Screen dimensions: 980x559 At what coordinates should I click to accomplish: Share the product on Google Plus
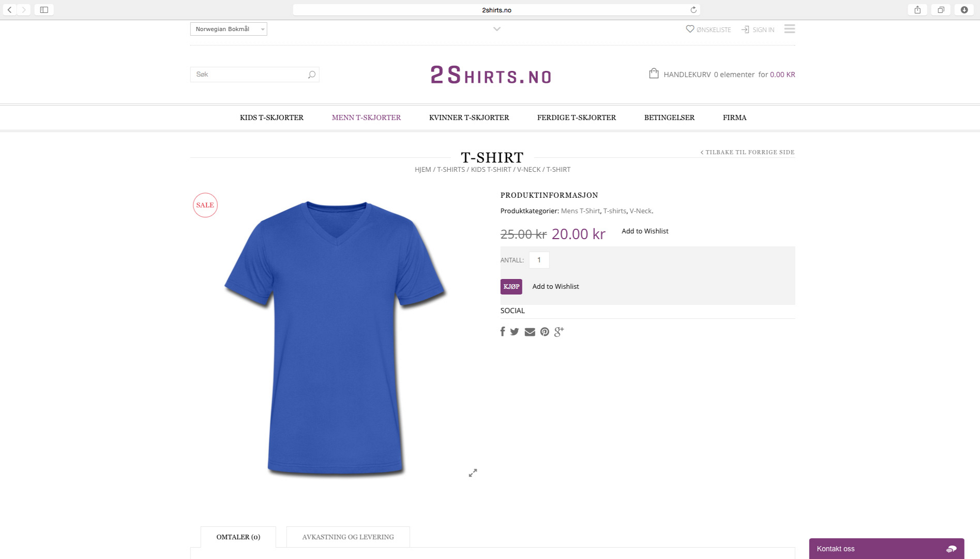pos(559,332)
